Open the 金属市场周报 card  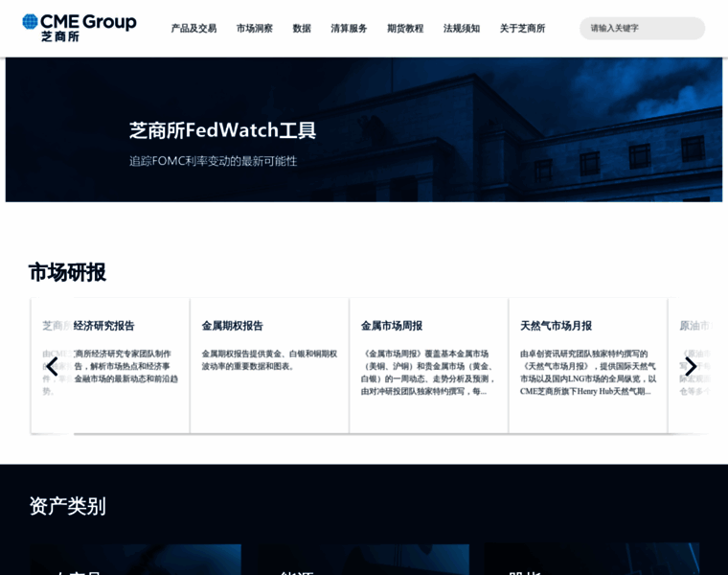click(x=428, y=365)
